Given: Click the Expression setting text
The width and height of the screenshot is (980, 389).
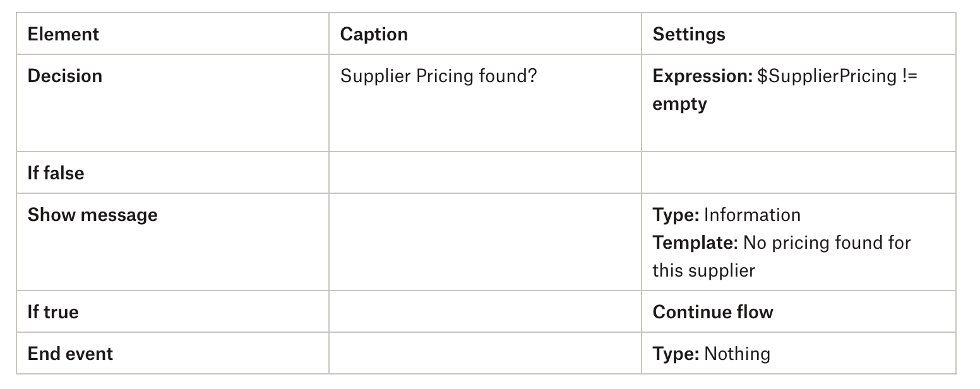Looking at the screenshot, I should [x=784, y=76].
